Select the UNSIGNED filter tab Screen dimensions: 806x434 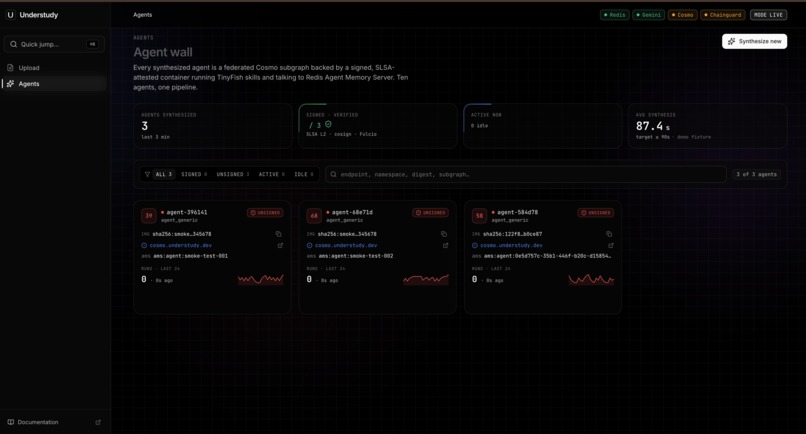[232, 174]
